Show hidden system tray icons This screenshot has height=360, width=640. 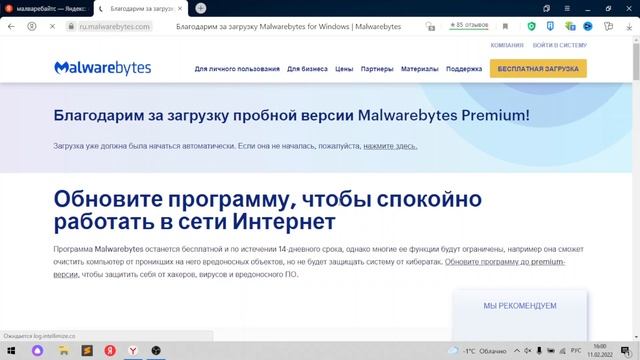(x=517, y=351)
